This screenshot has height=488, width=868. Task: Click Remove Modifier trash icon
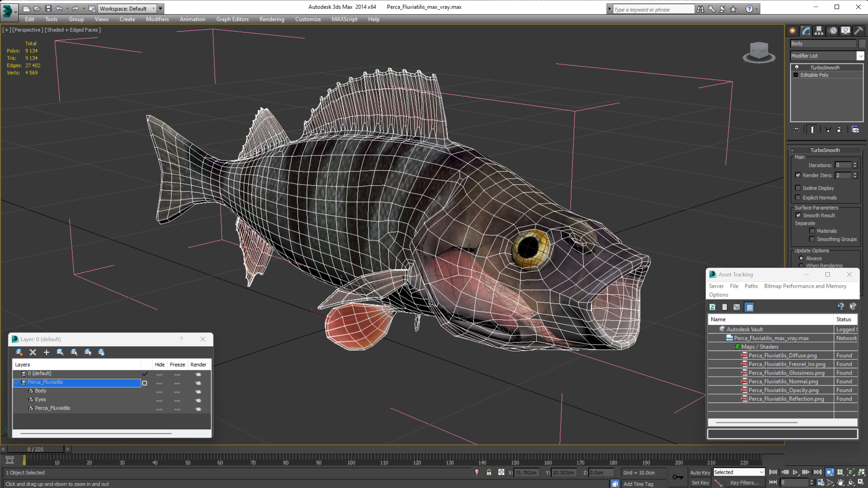click(x=839, y=129)
